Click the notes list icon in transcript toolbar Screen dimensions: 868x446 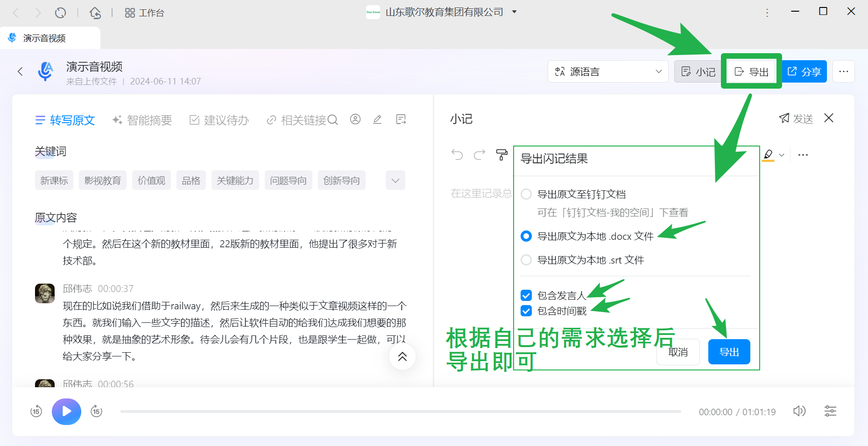pyautogui.click(x=401, y=119)
